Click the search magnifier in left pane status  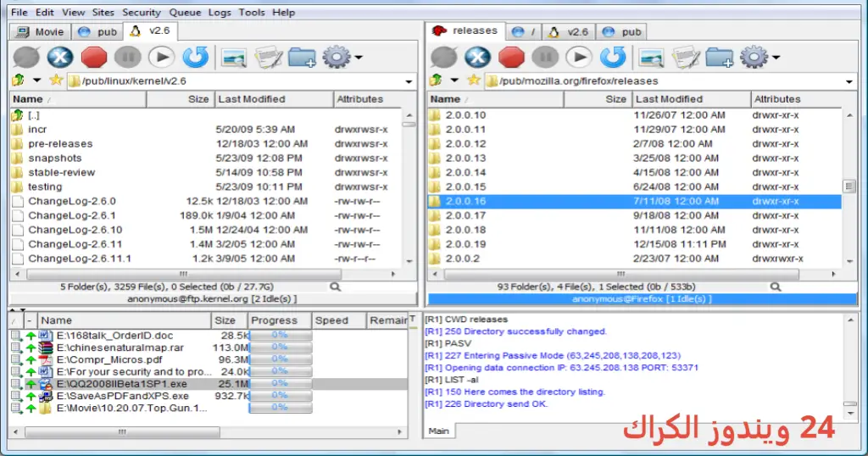click(335, 286)
